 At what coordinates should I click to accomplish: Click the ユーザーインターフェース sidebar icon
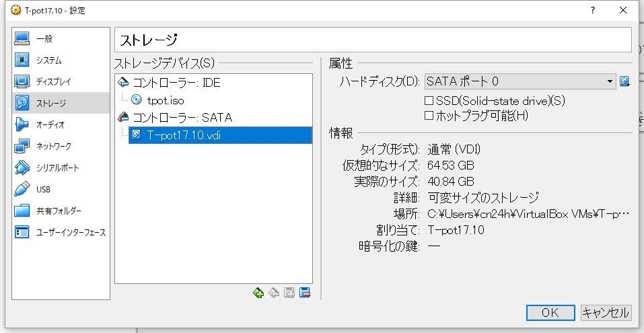pos(22,232)
